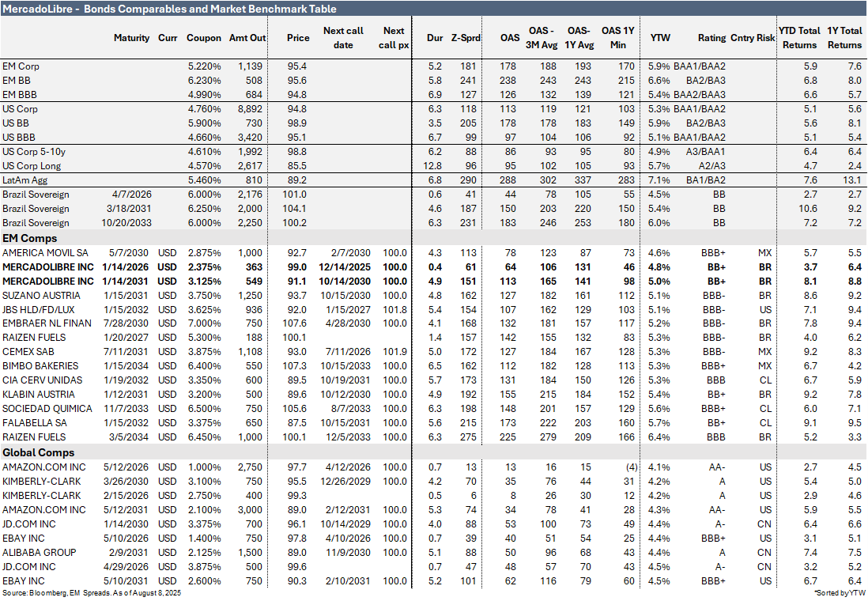The image size is (868, 601).
Task: Select LatAm Agg rating 'BA1/BA2'
Action: tap(706, 180)
